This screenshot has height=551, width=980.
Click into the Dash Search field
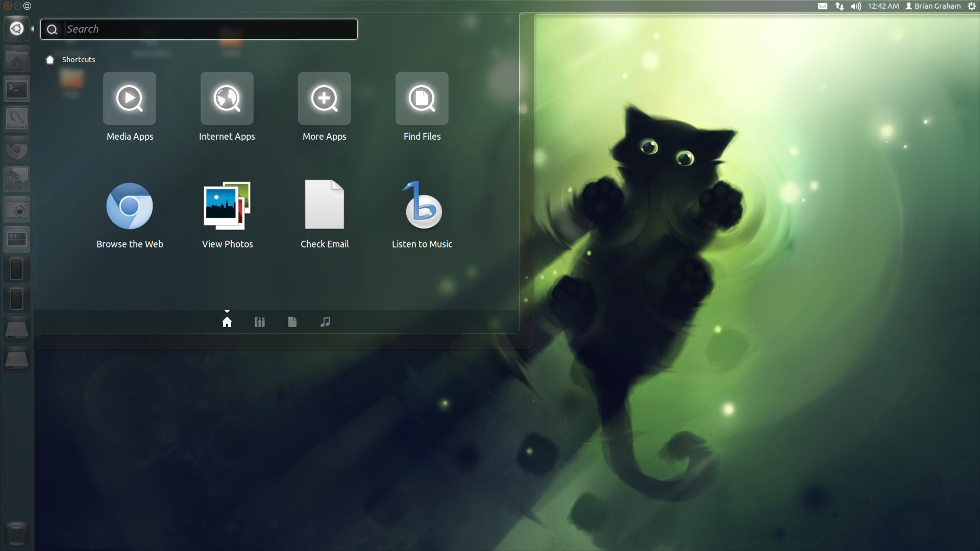(199, 29)
